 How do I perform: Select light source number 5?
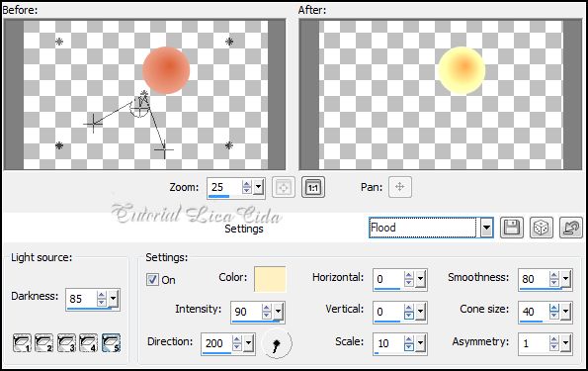pos(111,342)
